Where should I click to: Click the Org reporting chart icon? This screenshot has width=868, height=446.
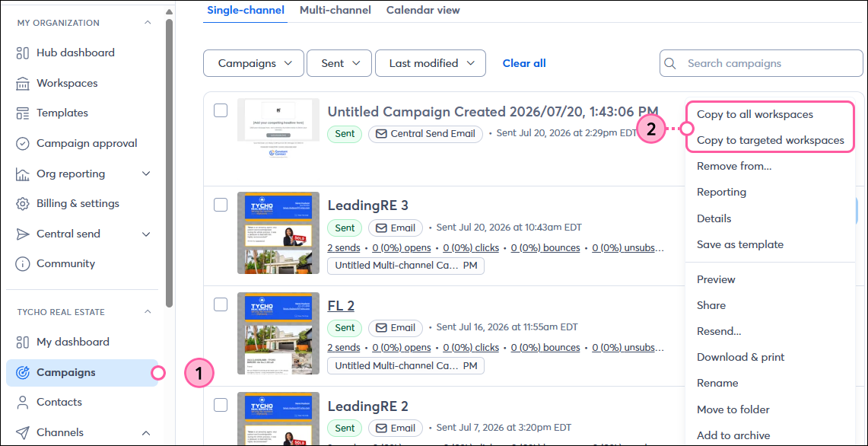[x=22, y=174]
